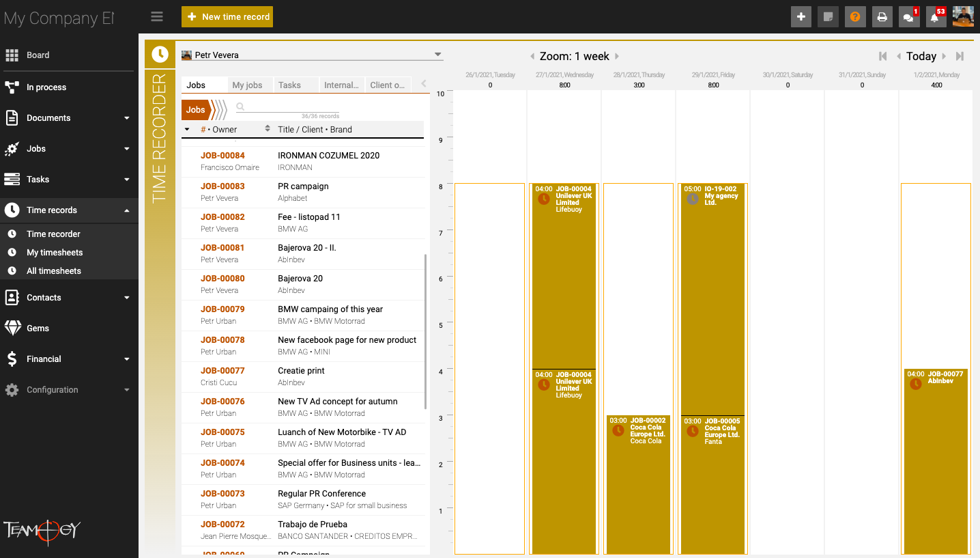The height and width of the screenshot is (558, 980).
Task: Expand the Contacts sidebar menu
Action: pos(127,298)
